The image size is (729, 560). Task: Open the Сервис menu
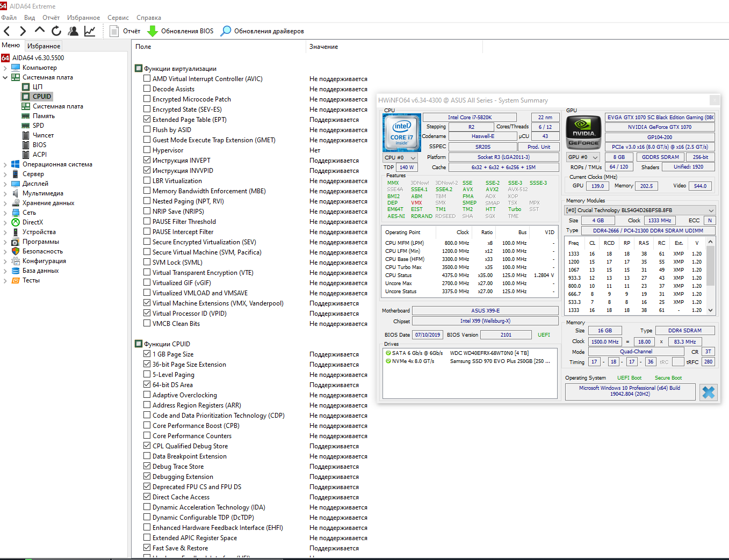118,18
